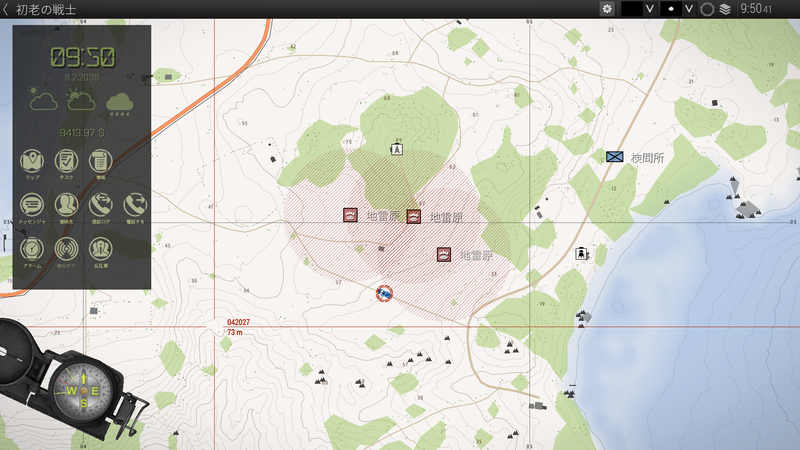Select the lower-right 地雷原 minefield marker

pos(444,255)
